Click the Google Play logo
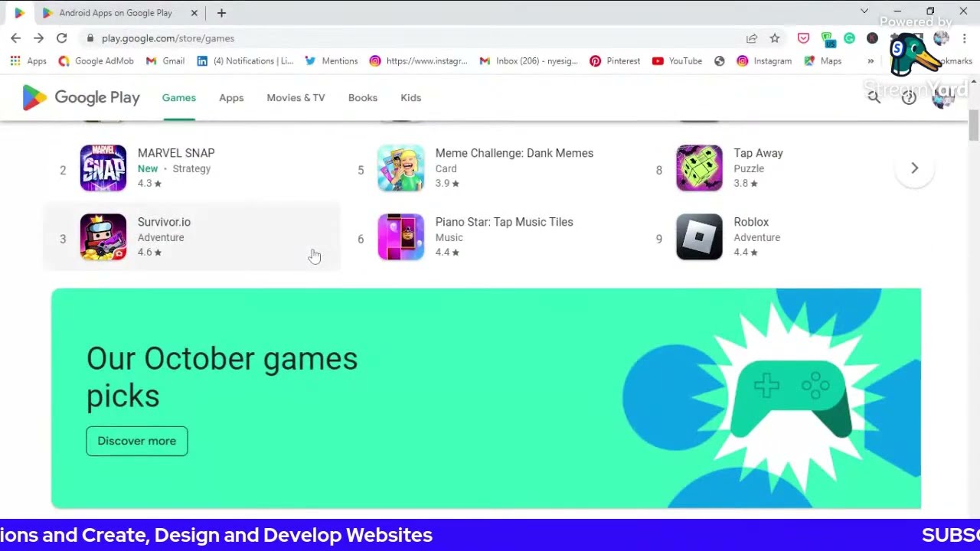The width and height of the screenshot is (980, 551). tap(80, 98)
